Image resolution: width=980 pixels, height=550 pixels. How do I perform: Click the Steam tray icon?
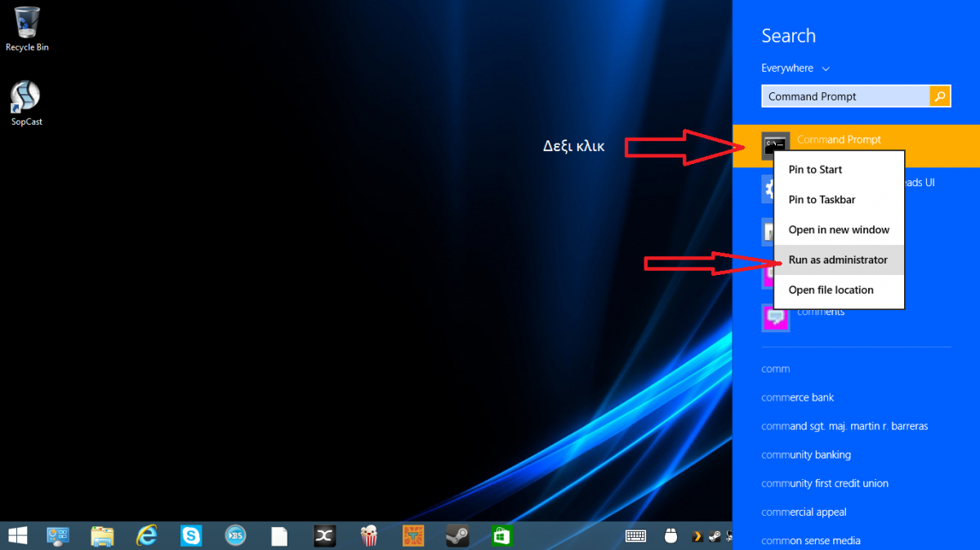[715, 536]
